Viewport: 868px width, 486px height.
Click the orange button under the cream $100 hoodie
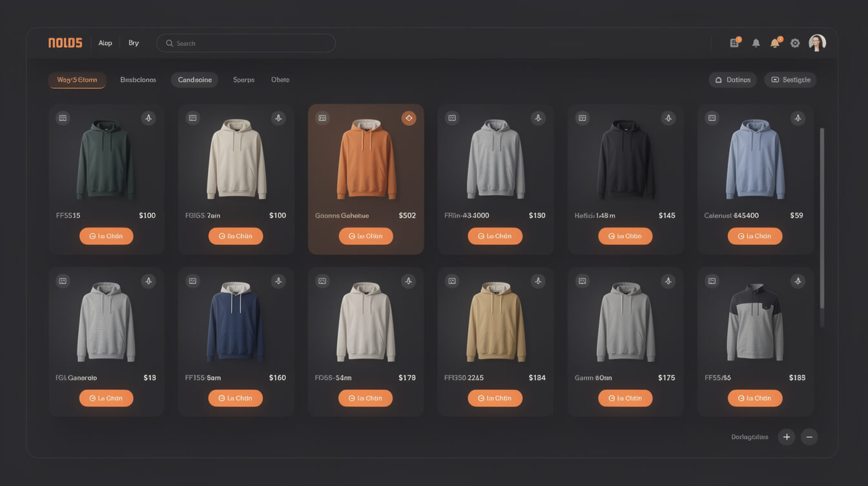click(x=236, y=236)
